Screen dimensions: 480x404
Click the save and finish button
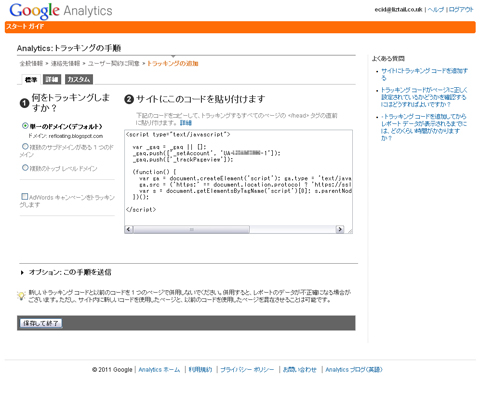(41, 323)
